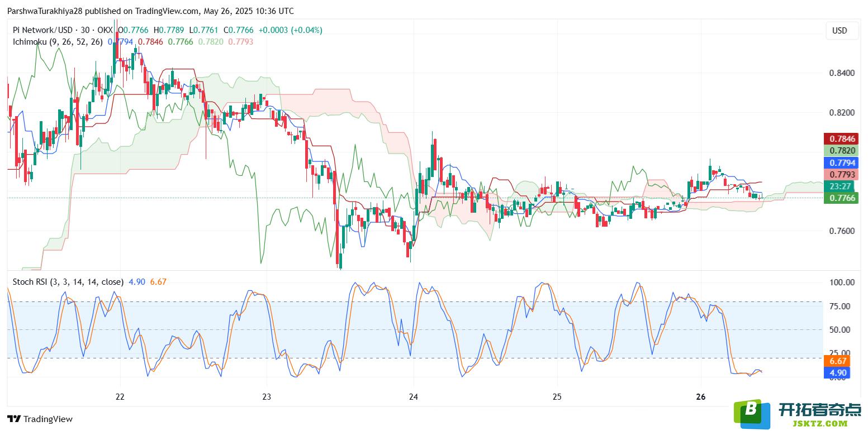Click the Stoch RSI (3, 3, 14, 14, close) label
Viewport: 868px width, 431px height.
coord(68,282)
